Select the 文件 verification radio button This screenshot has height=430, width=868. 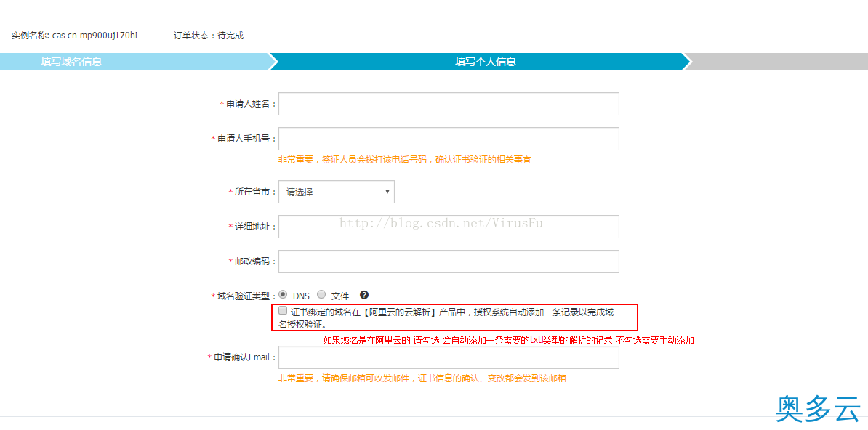(321, 294)
